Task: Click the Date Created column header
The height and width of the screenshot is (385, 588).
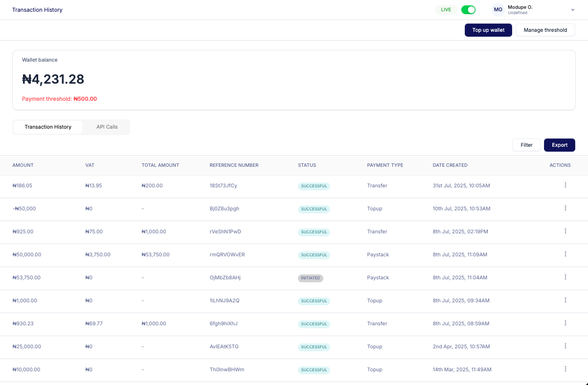Action: pos(450,165)
